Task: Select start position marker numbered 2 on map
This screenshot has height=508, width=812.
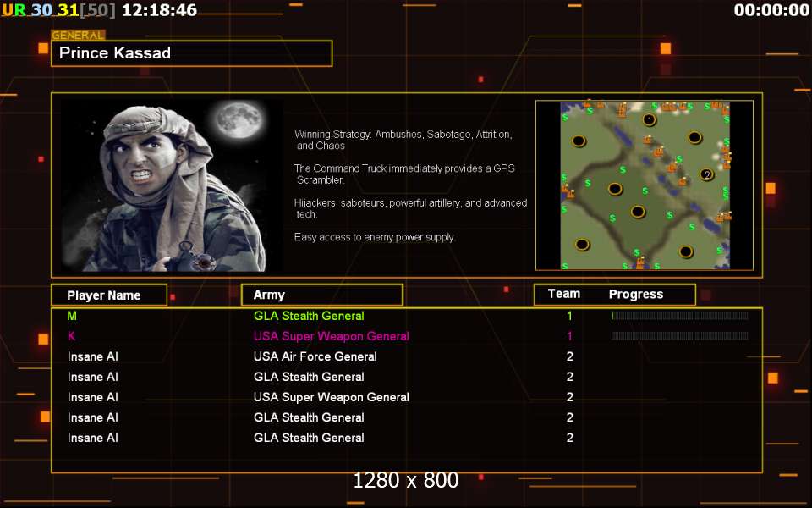Action: [x=707, y=174]
